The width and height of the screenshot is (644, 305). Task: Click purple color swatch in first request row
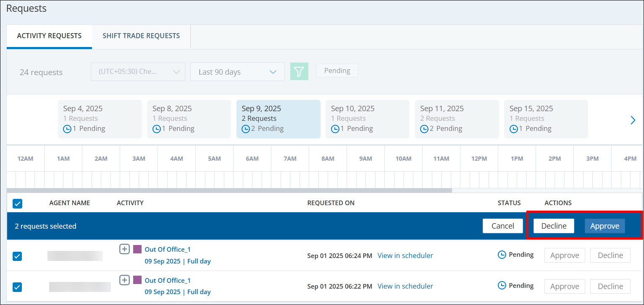point(137,249)
